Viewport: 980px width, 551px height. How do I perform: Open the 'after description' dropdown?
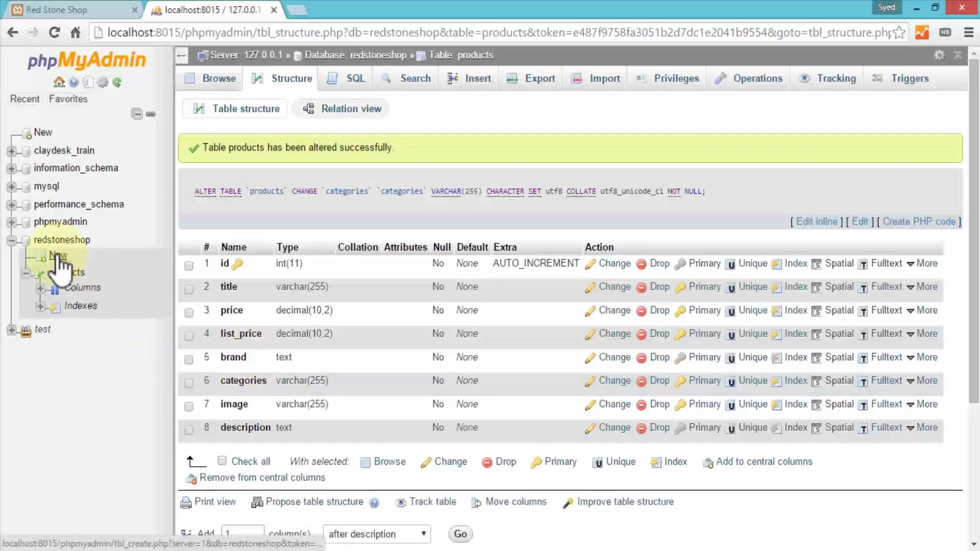coord(377,534)
